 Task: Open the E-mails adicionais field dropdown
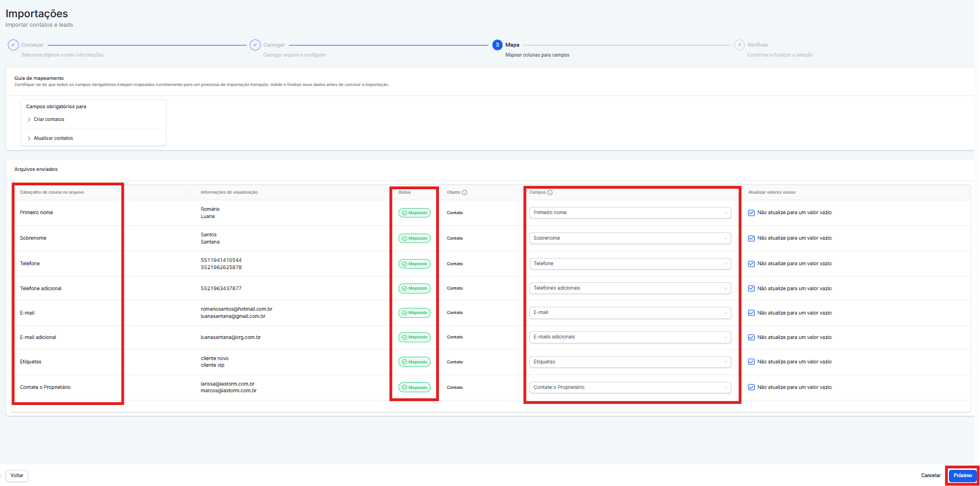tap(629, 337)
